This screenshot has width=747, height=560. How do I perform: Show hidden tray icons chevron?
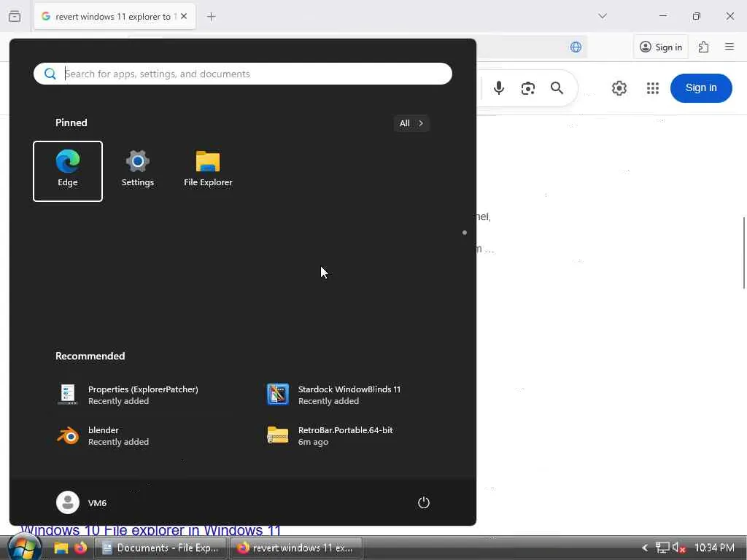click(645, 548)
